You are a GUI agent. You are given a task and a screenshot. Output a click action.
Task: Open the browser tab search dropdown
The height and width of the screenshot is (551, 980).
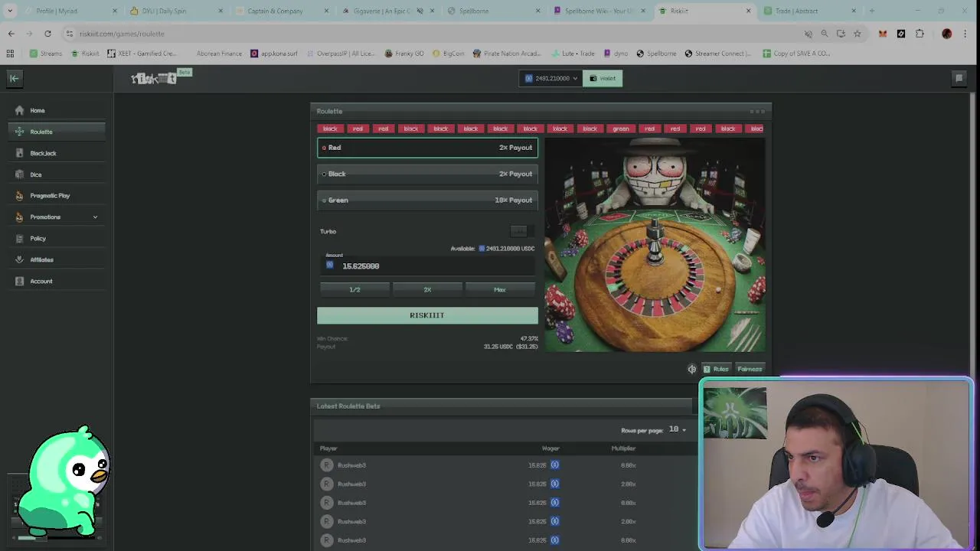[10, 11]
